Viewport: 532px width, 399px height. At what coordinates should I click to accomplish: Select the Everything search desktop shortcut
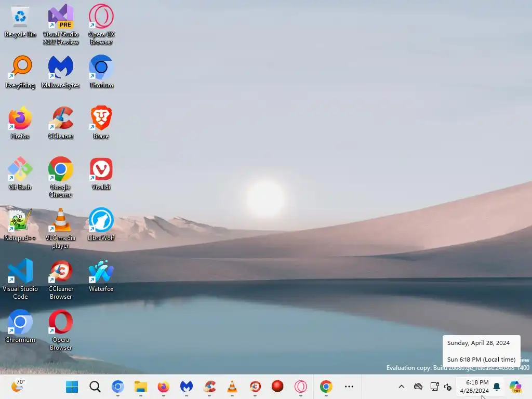click(x=20, y=72)
